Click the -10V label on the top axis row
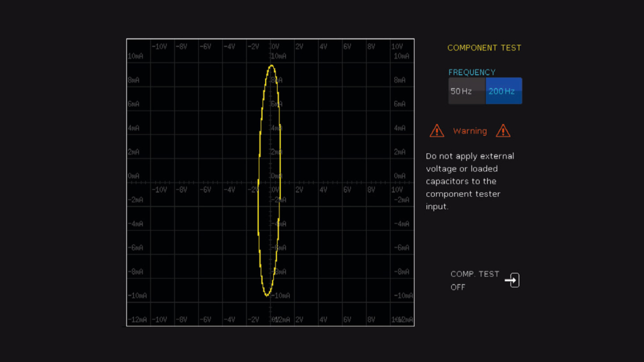This screenshot has height=362, width=644. pyautogui.click(x=159, y=47)
